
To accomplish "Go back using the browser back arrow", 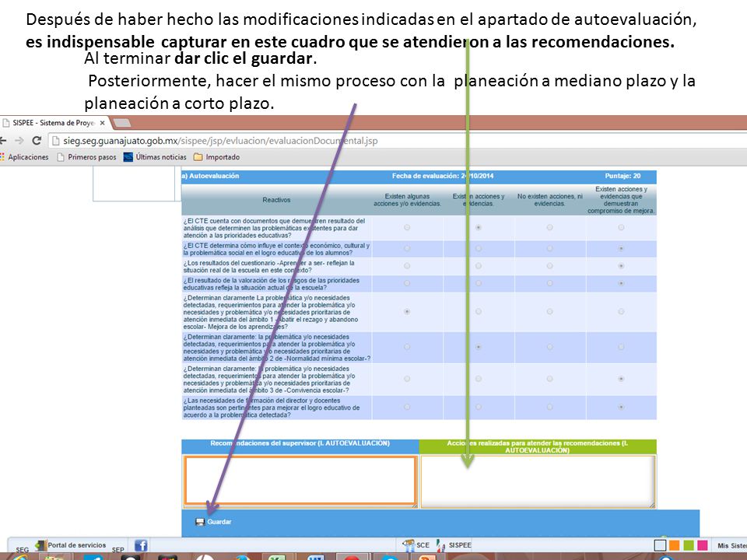I will (x=3, y=141).
